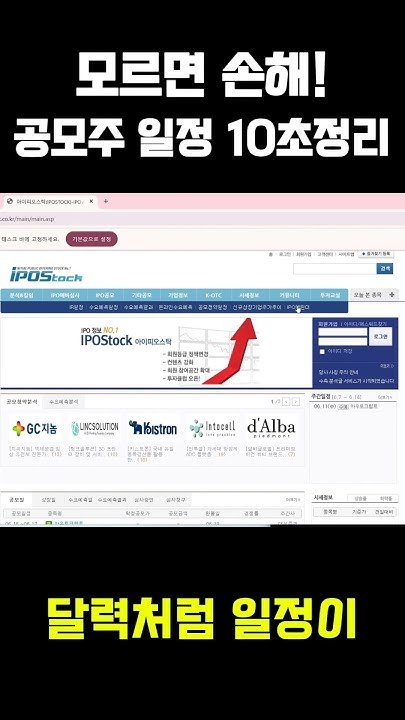Screen dimensions: 405x720
Task: Click the ID input field in login box
Action: coord(343,332)
